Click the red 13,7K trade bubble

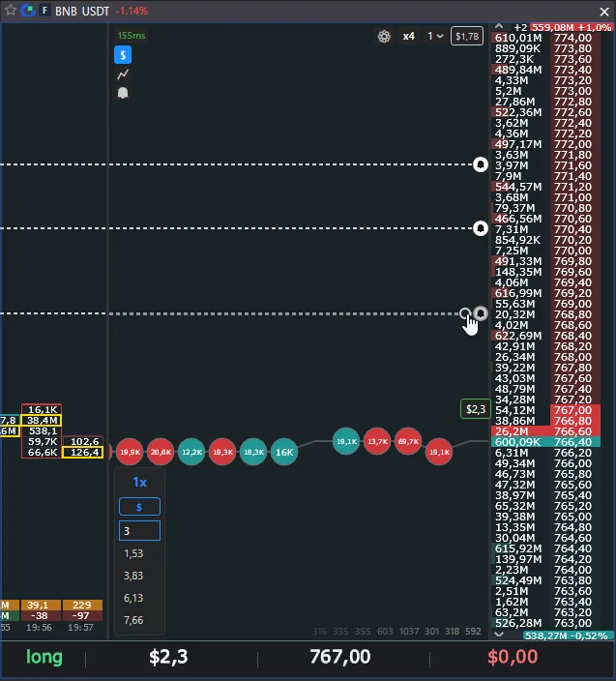(x=377, y=441)
